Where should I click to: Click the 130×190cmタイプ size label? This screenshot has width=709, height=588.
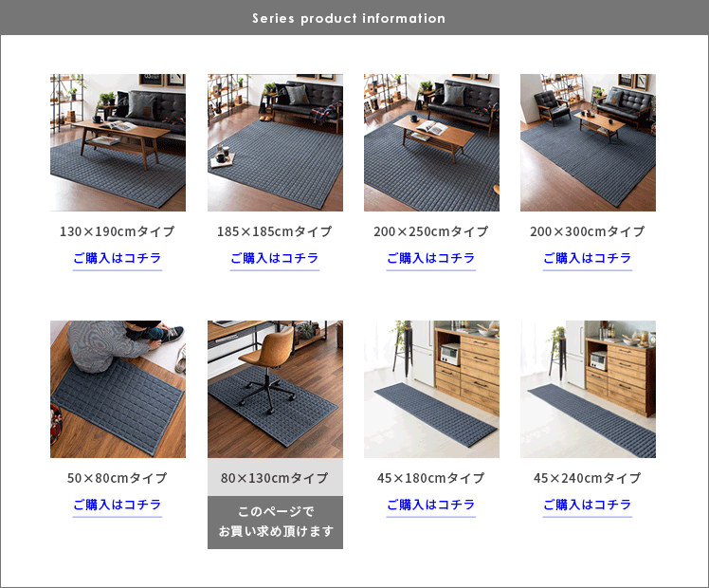point(118,231)
